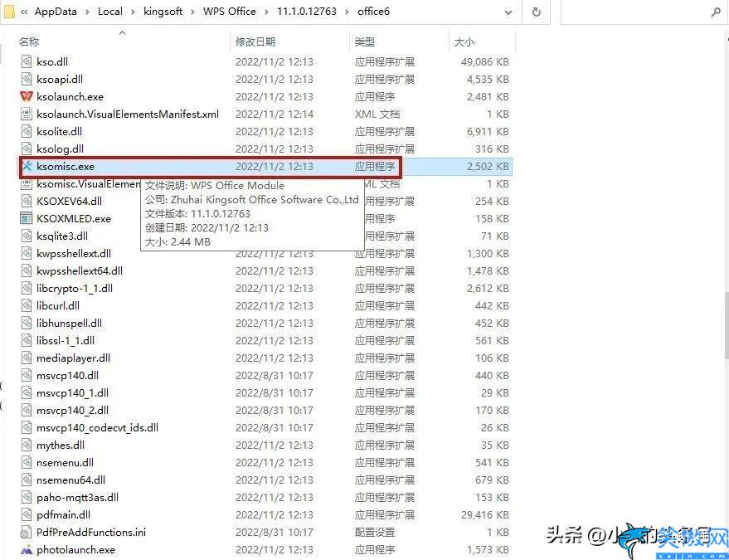Viewport: 729px width, 560px height.
Task: Click the msvcp140.dll file icon
Action: pos(27,376)
